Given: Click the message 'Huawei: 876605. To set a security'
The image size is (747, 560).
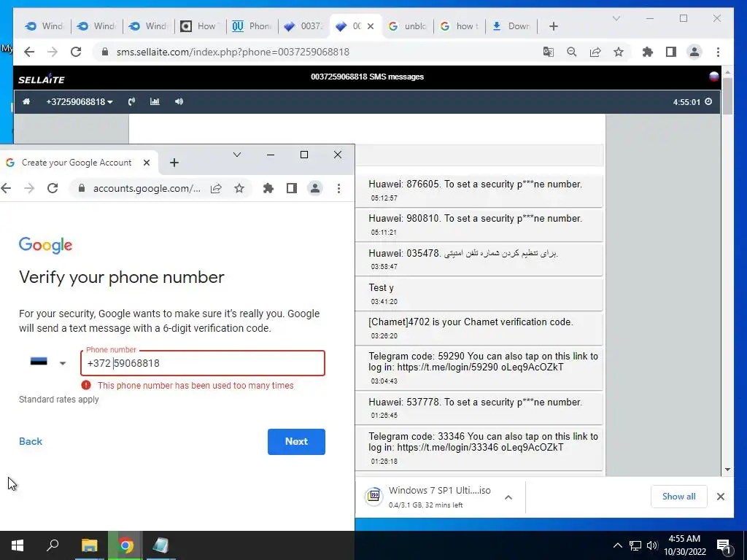Looking at the screenshot, I should [x=479, y=190].
